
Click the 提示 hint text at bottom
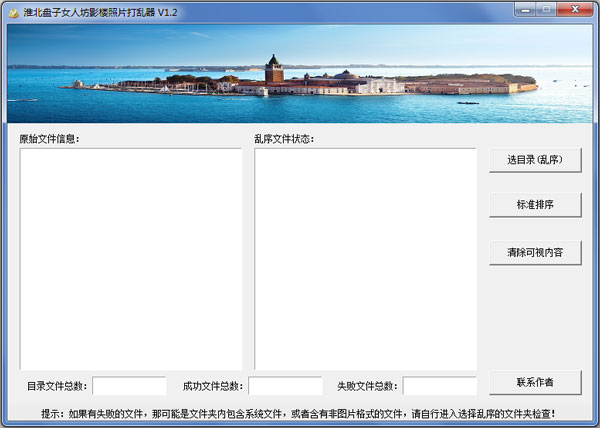[298, 413]
